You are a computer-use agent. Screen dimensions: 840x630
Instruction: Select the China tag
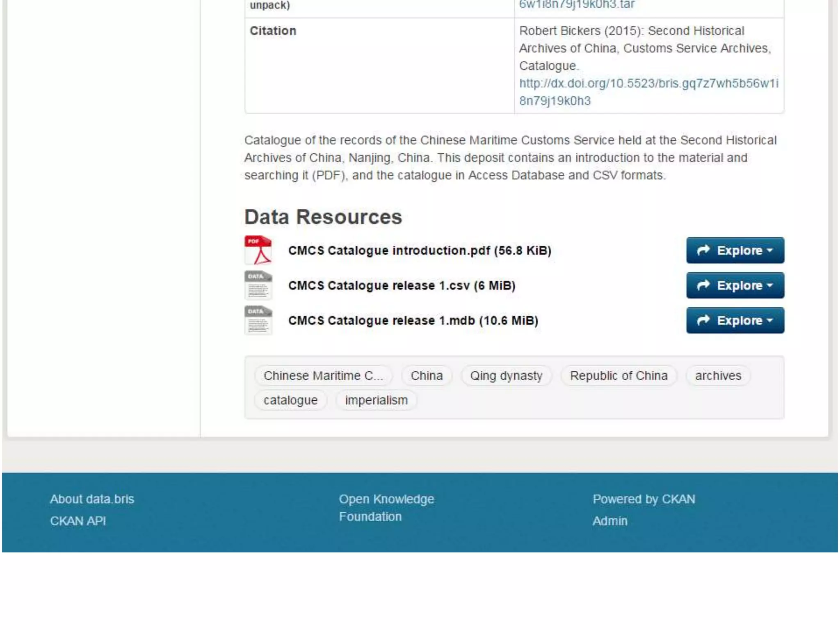[x=427, y=376]
